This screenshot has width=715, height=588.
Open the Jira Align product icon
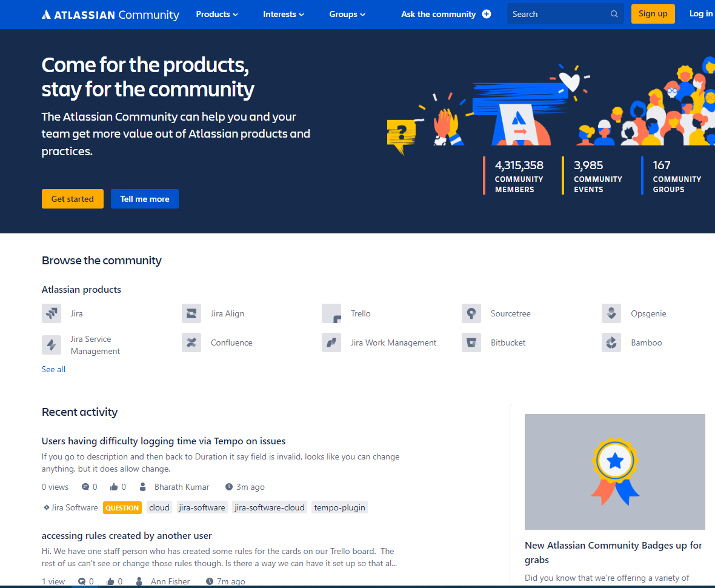click(x=191, y=313)
